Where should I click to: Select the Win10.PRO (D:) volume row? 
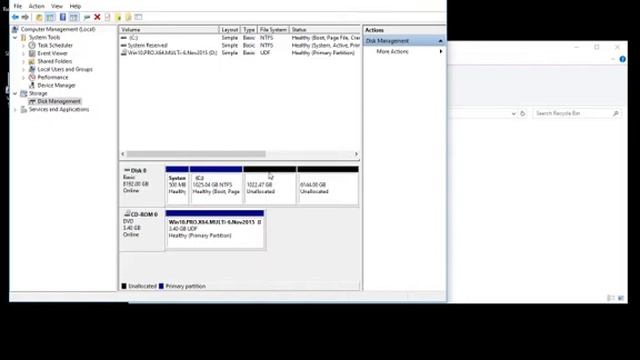(x=240, y=53)
